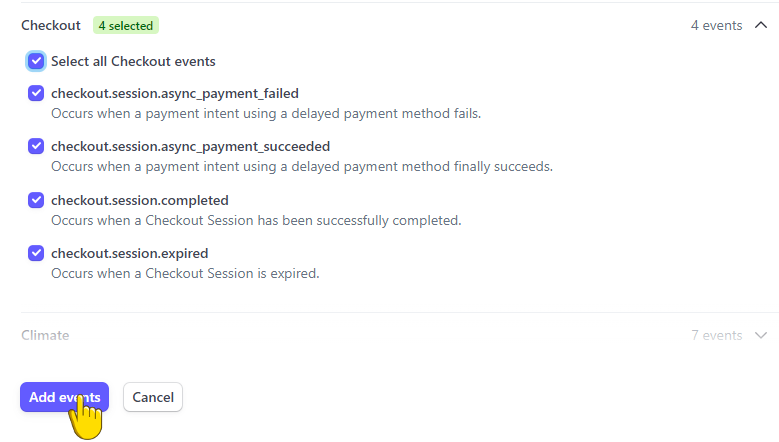The image size is (779, 442).
Task: Click the Checkout Session is expired description
Action: pos(185,274)
